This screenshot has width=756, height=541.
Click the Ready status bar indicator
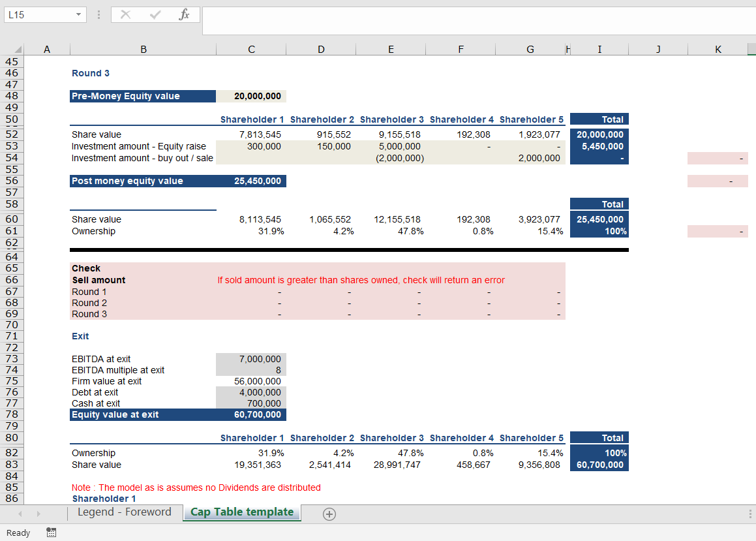pyautogui.click(x=18, y=533)
